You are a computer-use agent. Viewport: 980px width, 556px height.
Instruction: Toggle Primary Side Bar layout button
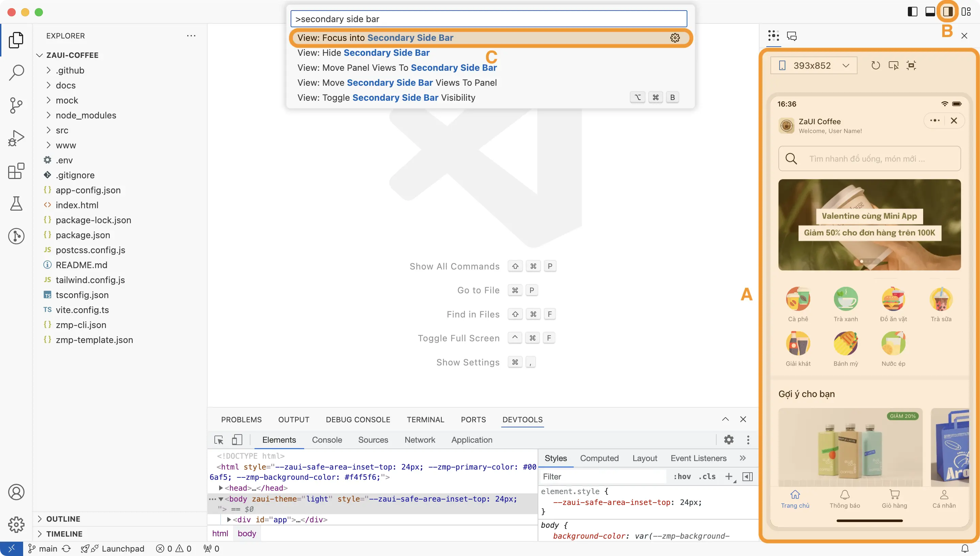point(912,12)
